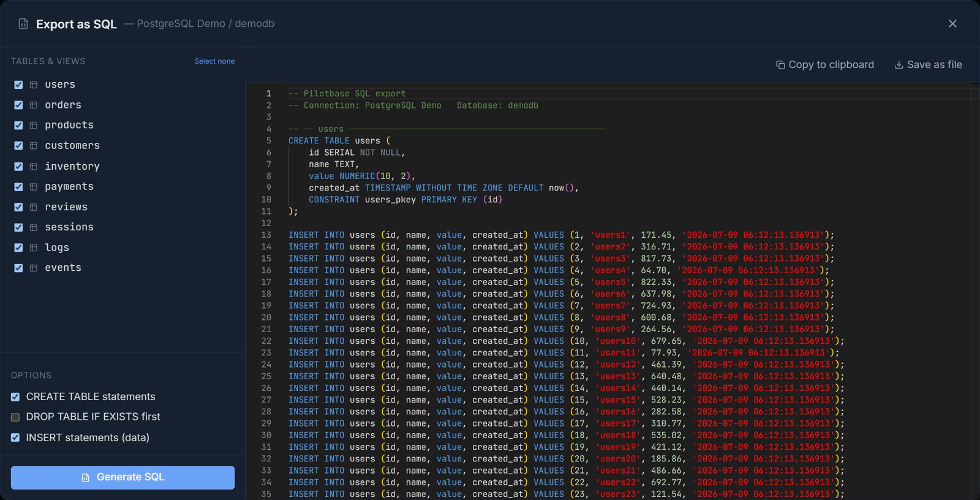980x500 pixels.
Task: Click the 'PostgreSQL Demo / demodb' subtitle
Action: pyautogui.click(x=205, y=24)
